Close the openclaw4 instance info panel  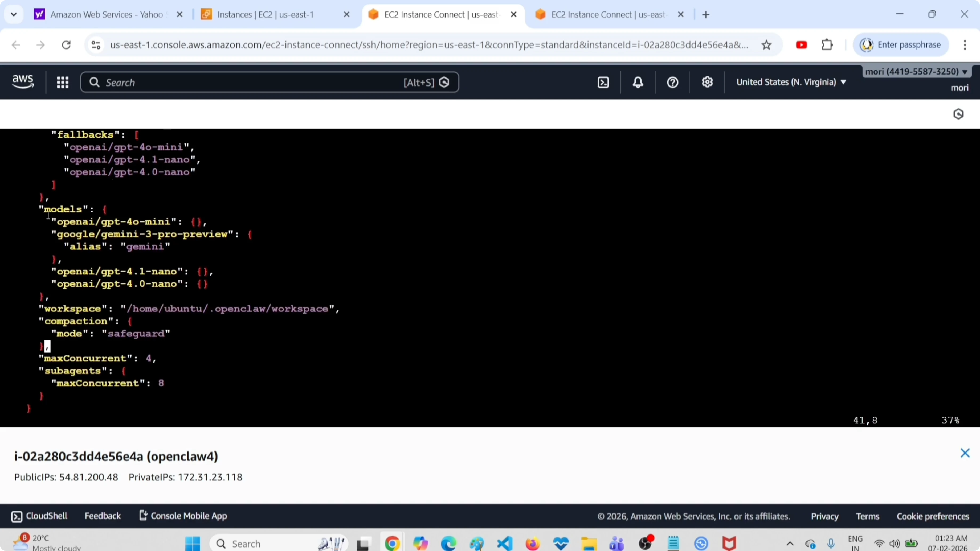965,453
